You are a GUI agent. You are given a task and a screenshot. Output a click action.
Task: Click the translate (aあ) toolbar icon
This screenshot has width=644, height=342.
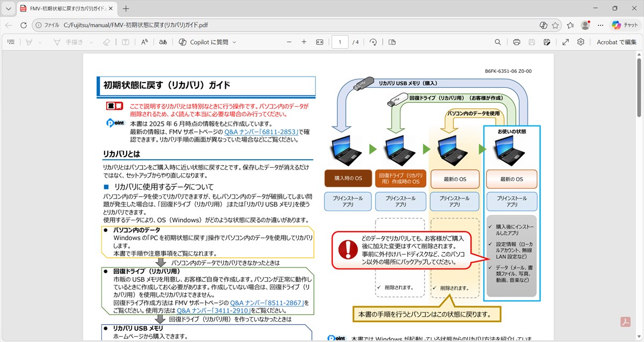[163, 42]
